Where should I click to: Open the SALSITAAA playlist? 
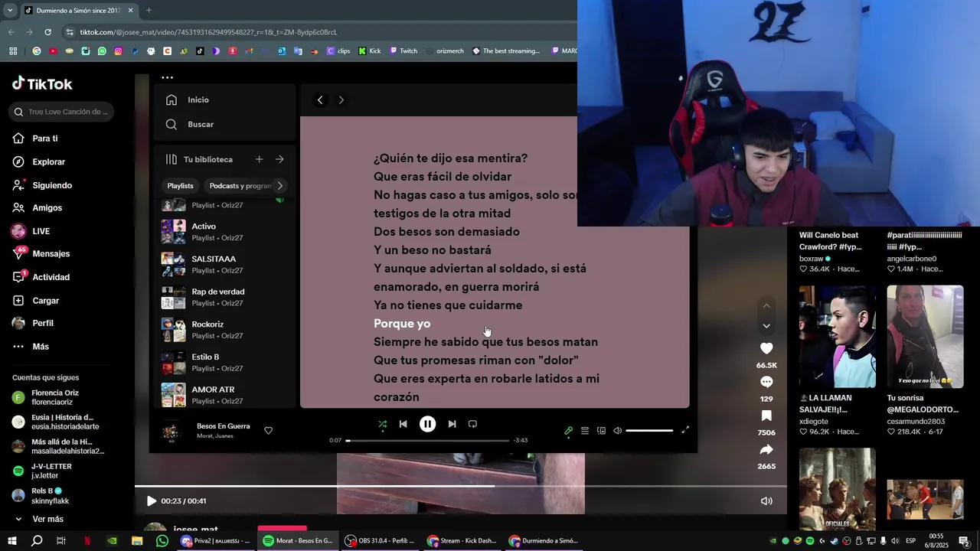pyautogui.click(x=224, y=265)
